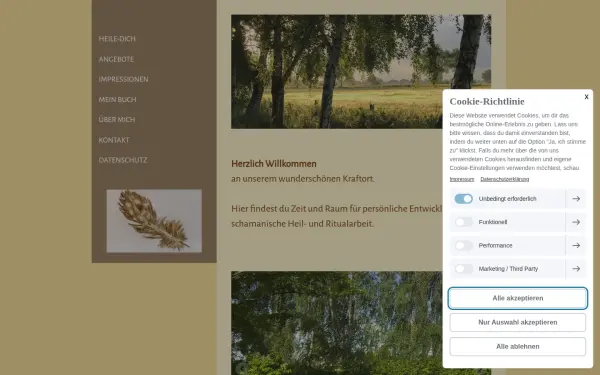Enable the Marketing / Third Party toggle
The width and height of the screenshot is (600, 375).
(463, 269)
